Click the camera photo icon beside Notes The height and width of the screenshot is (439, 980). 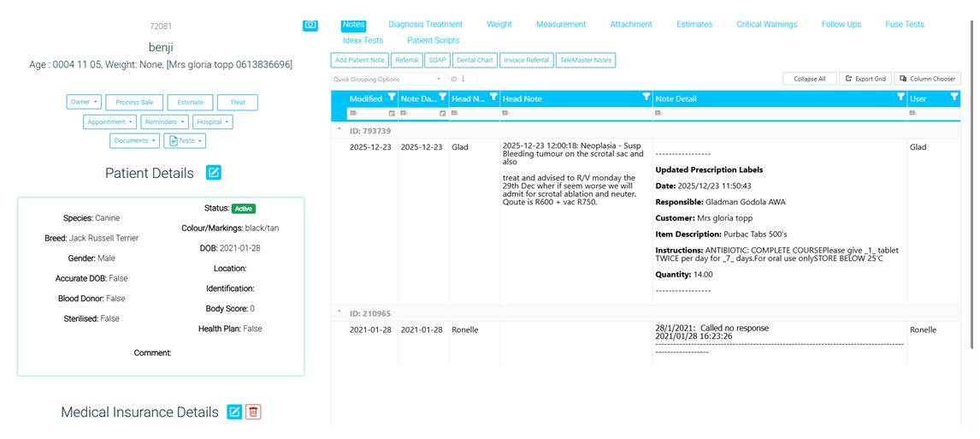(310, 24)
